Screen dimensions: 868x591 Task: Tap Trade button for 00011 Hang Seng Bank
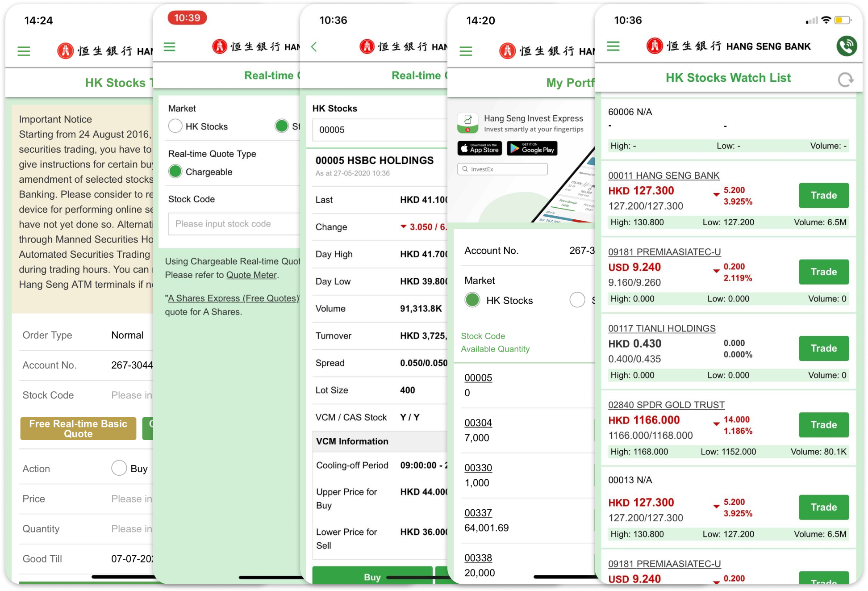(823, 195)
